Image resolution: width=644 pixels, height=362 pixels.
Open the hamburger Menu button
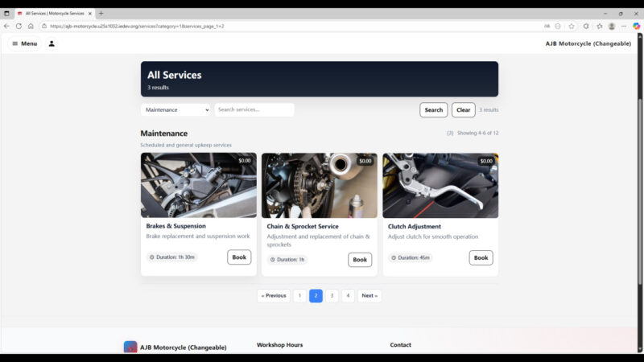[24, 43]
